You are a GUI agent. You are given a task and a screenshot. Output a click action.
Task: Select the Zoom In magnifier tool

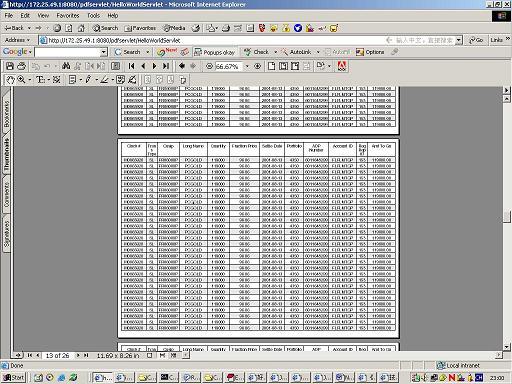21,80
